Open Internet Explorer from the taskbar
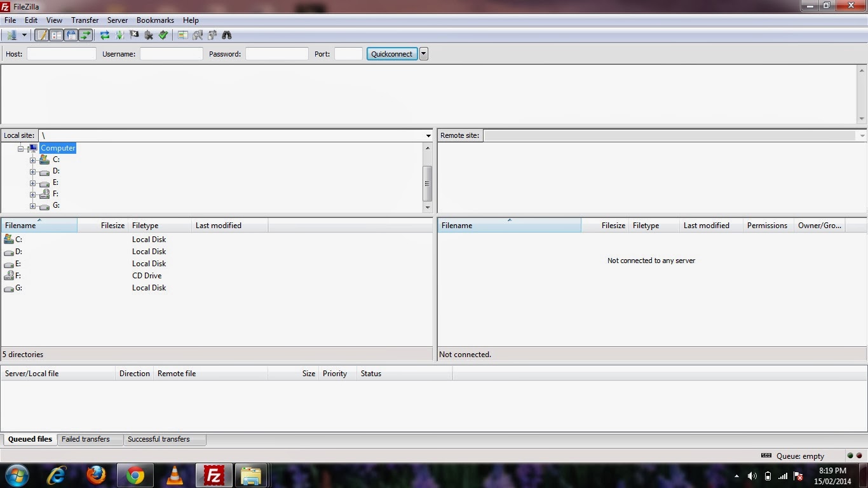 57,475
